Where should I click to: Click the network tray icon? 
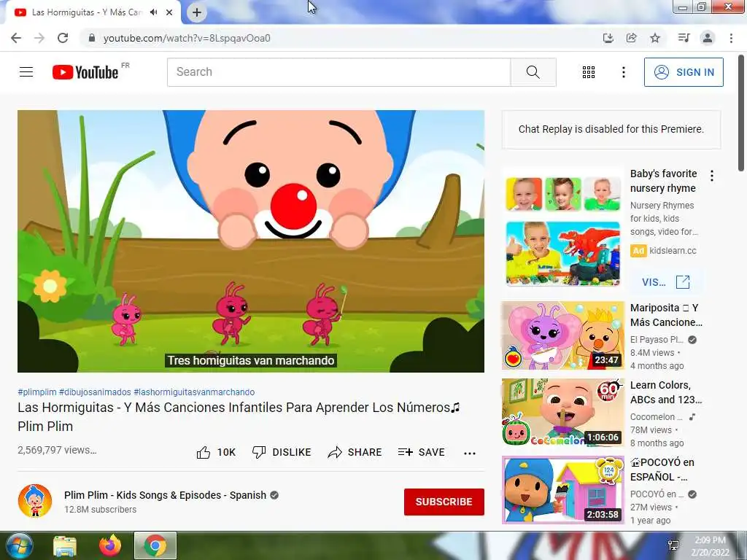click(x=673, y=545)
